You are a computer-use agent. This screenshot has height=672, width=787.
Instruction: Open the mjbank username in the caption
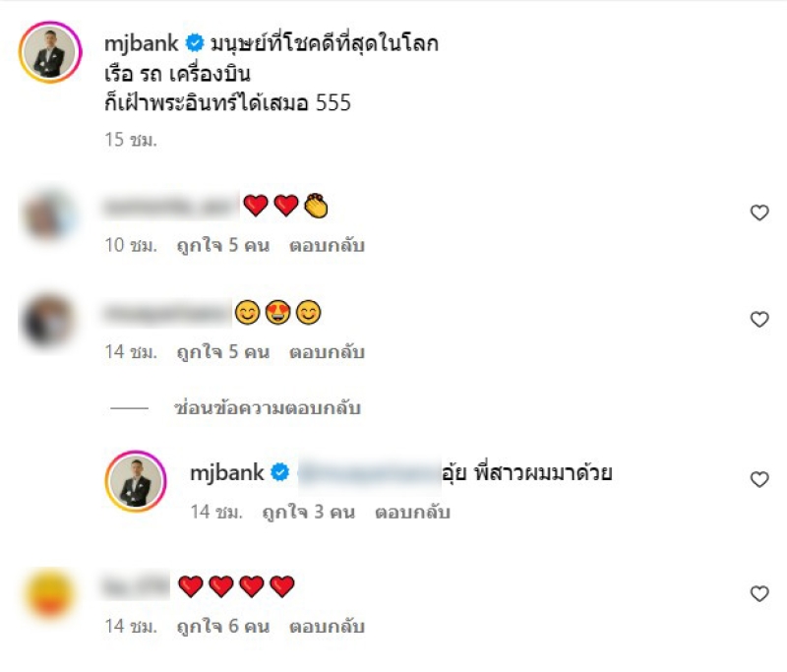[141, 43]
